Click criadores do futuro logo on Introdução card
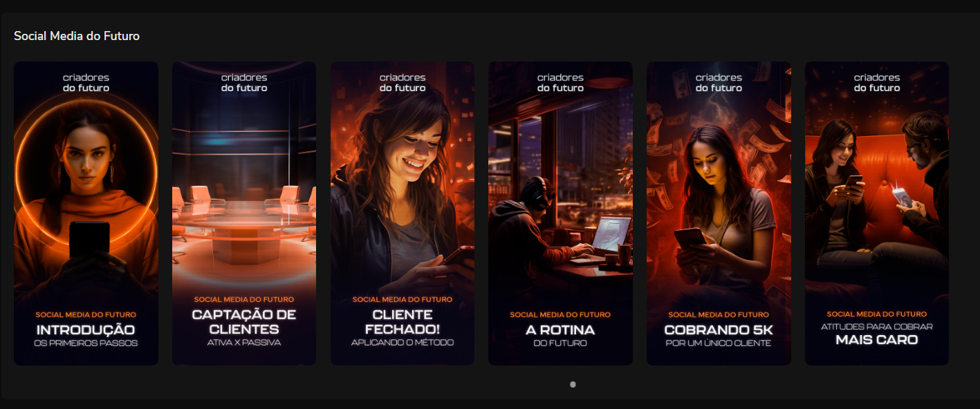980x409 pixels. [x=86, y=83]
